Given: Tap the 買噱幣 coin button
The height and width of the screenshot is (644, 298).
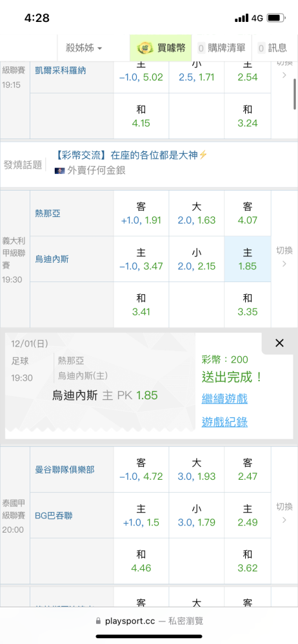Looking at the screenshot, I should [x=161, y=48].
